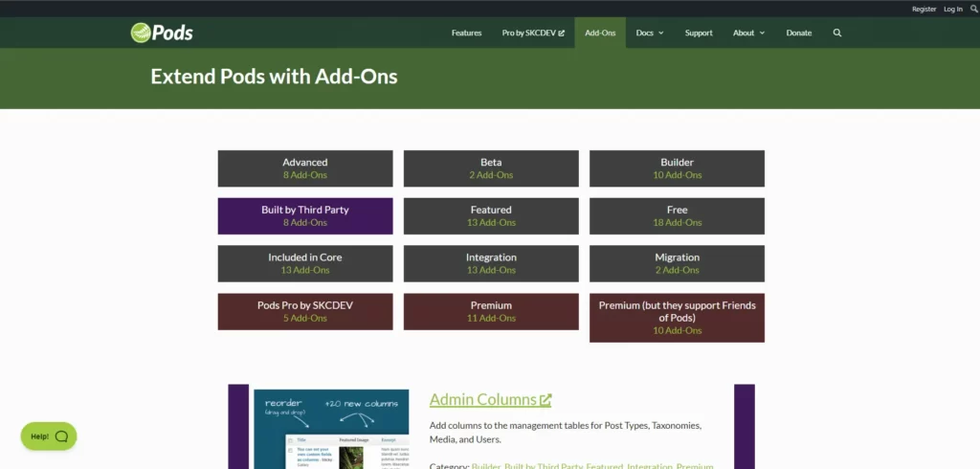Go to the Support page
980x469 pixels.
(x=698, y=33)
